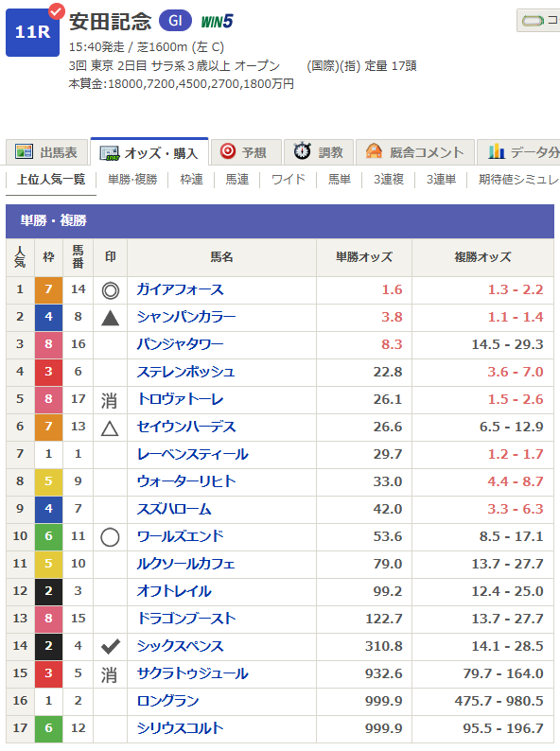Click win odds 1.6
The height and width of the screenshot is (751, 560).
click(392, 289)
